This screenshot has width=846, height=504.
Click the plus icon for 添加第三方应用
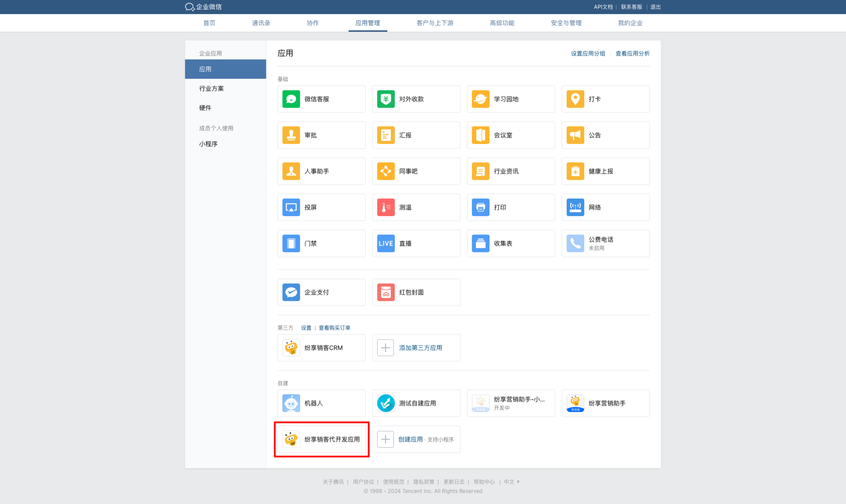click(386, 348)
